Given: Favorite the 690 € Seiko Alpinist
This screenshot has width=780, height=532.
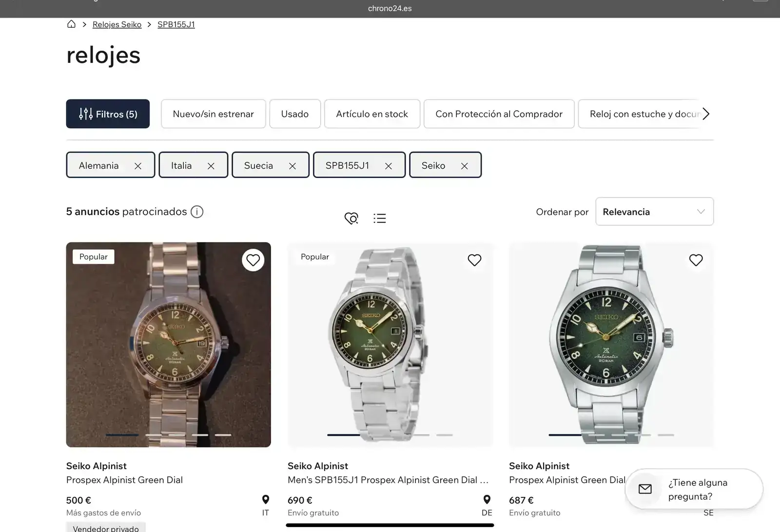Looking at the screenshot, I should coord(474,260).
